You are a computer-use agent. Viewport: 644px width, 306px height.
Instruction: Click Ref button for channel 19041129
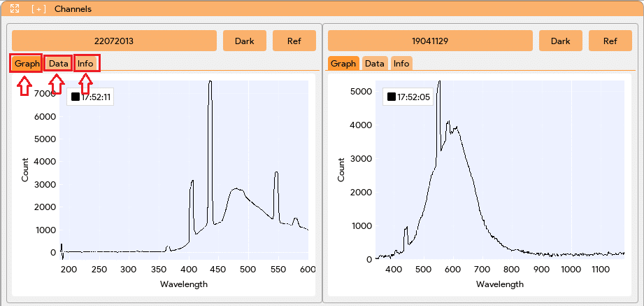click(610, 41)
